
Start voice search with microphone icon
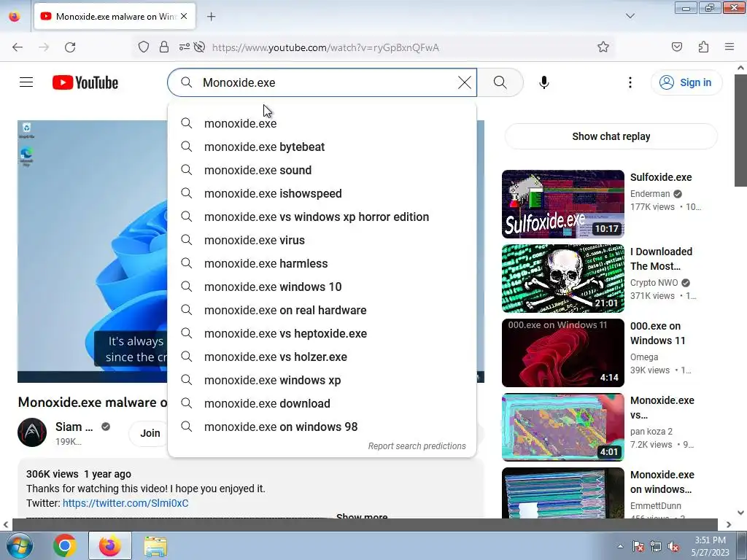(544, 82)
